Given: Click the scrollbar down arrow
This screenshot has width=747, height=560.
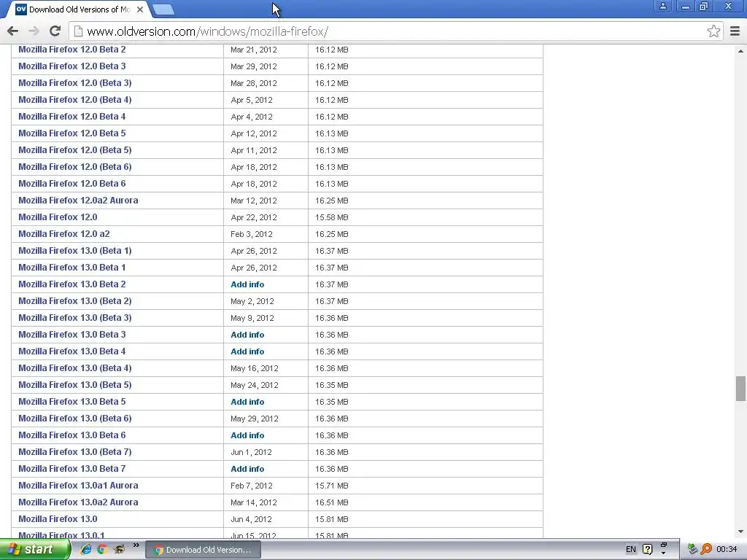Looking at the screenshot, I should [x=740, y=532].
